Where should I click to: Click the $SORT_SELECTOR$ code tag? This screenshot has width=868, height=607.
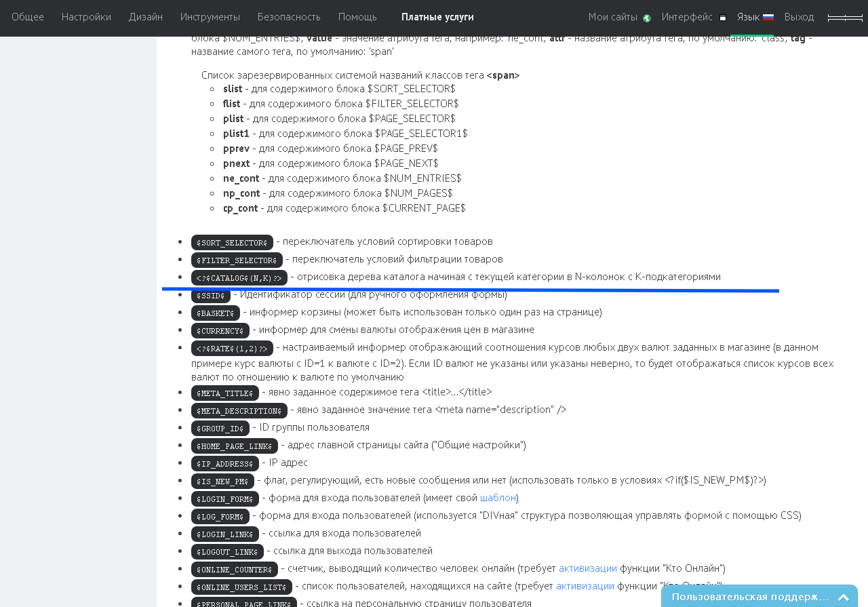coord(232,243)
